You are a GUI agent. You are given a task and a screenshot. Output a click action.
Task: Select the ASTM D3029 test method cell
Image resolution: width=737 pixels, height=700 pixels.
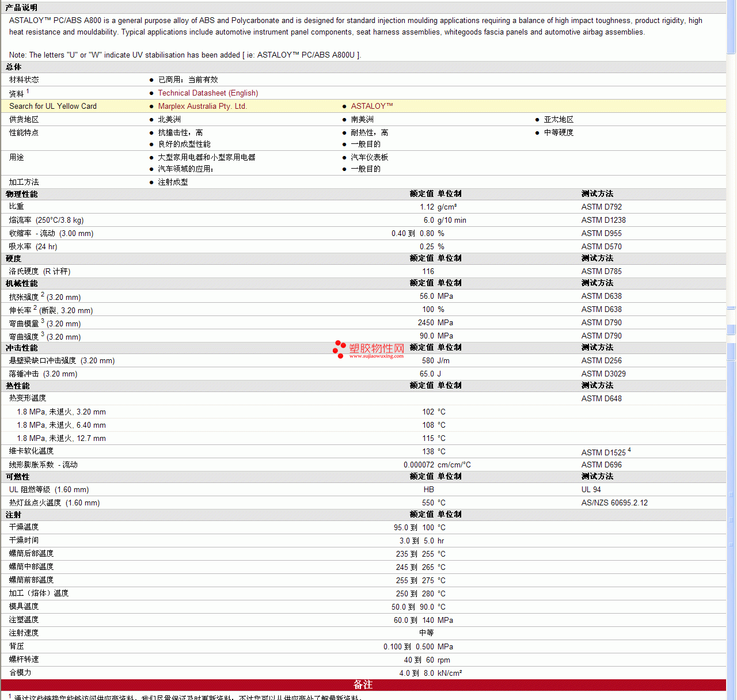click(603, 374)
